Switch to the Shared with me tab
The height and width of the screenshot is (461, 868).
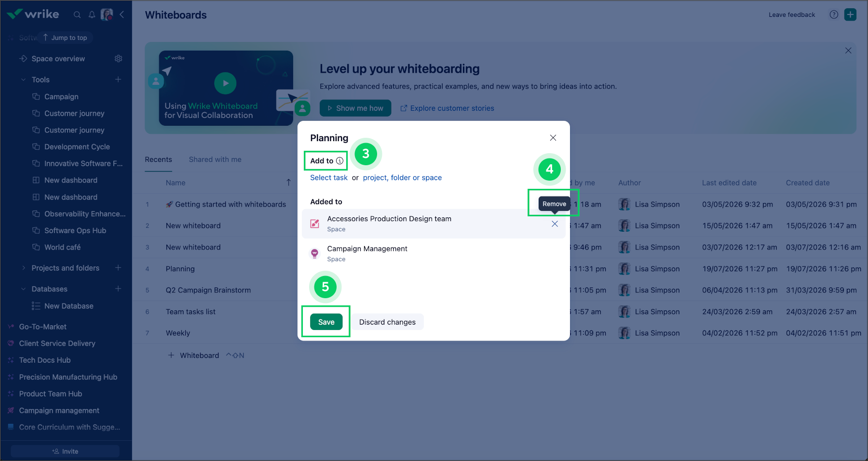[215, 159]
